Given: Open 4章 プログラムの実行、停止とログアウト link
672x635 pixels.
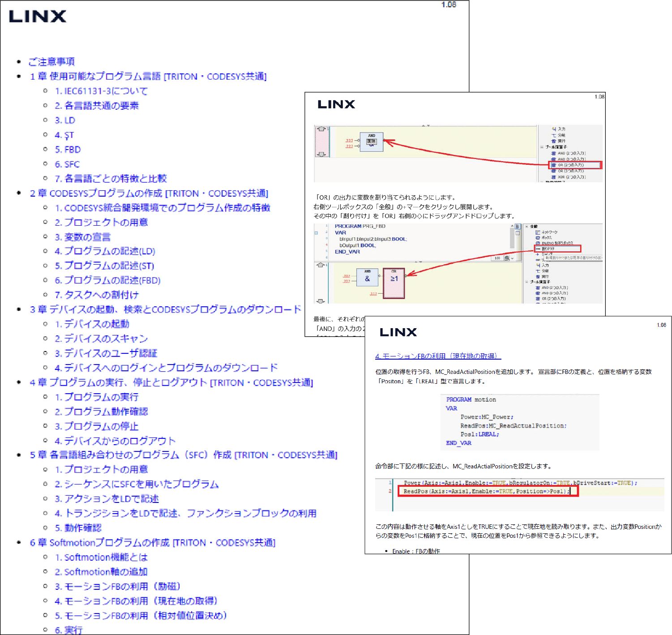Looking at the screenshot, I should coord(171,382).
